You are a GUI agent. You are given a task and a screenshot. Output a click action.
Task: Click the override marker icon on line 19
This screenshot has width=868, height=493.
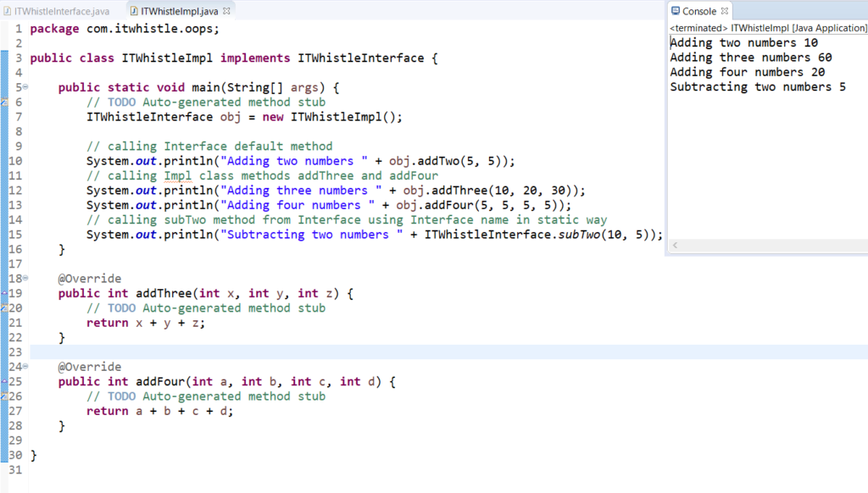coord(3,294)
